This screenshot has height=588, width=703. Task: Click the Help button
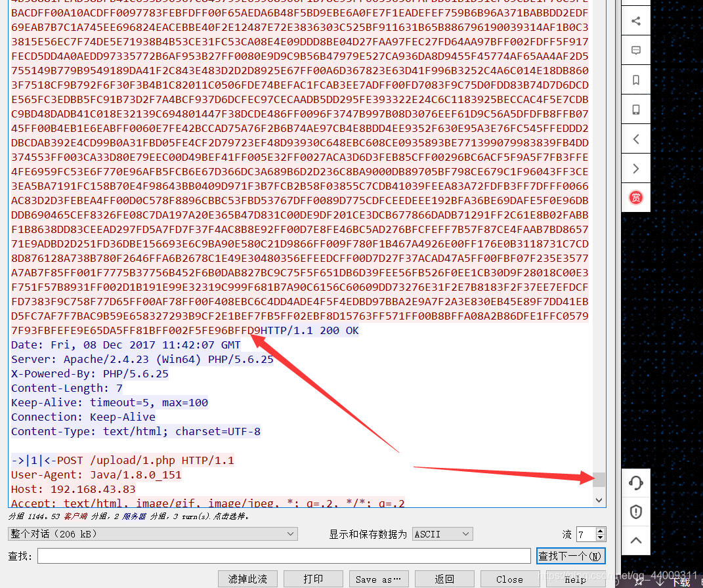pos(575,579)
